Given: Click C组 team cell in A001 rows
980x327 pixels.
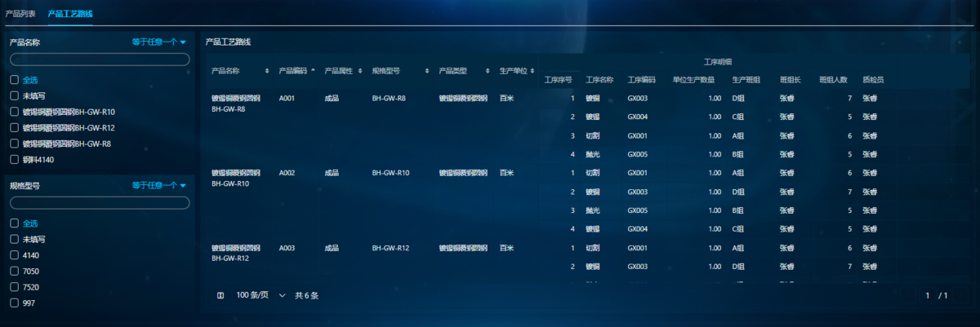Looking at the screenshot, I should pos(739,117).
